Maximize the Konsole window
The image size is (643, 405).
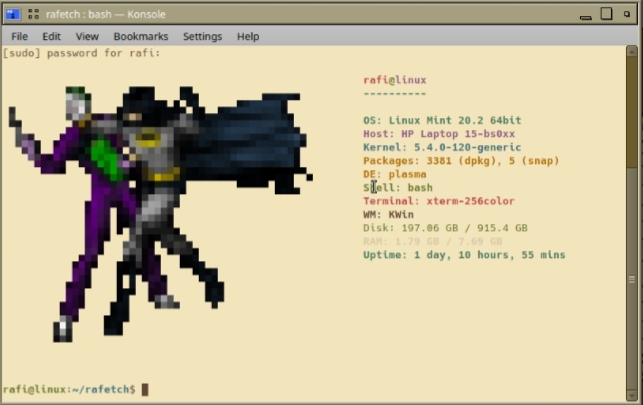click(607, 14)
